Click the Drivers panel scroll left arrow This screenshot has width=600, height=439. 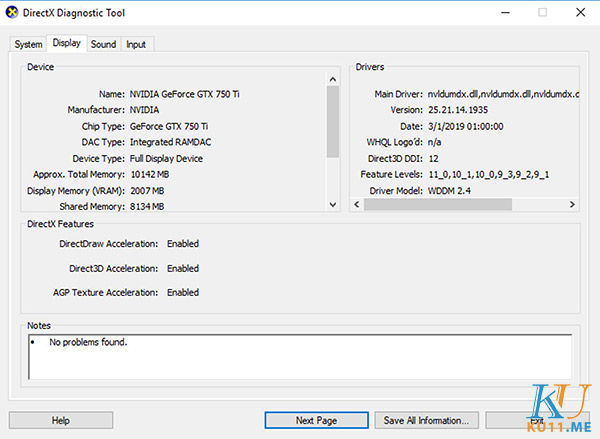point(356,206)
